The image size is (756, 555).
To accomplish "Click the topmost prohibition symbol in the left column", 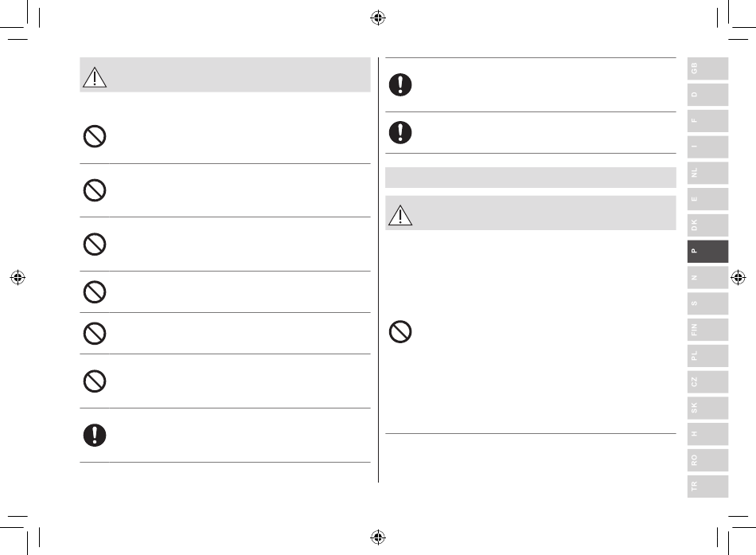I will 95,137.
